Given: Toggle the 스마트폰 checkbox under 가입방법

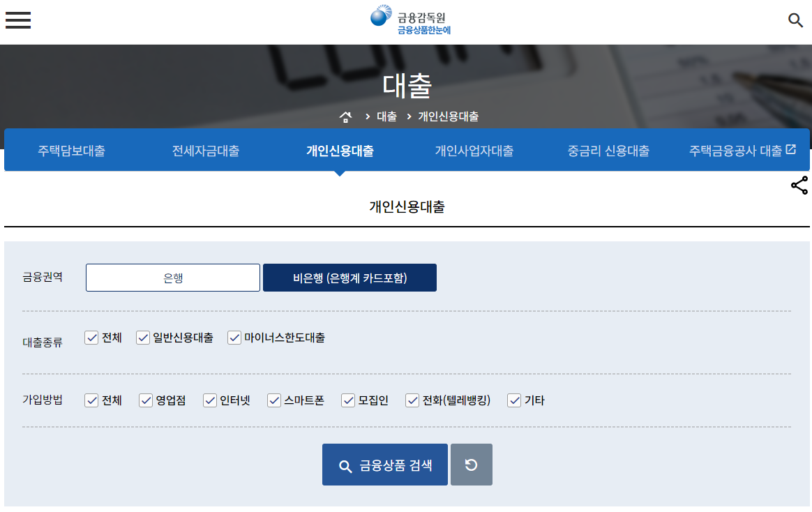Looking at the screenshot, I should click(x=273, y=400).
